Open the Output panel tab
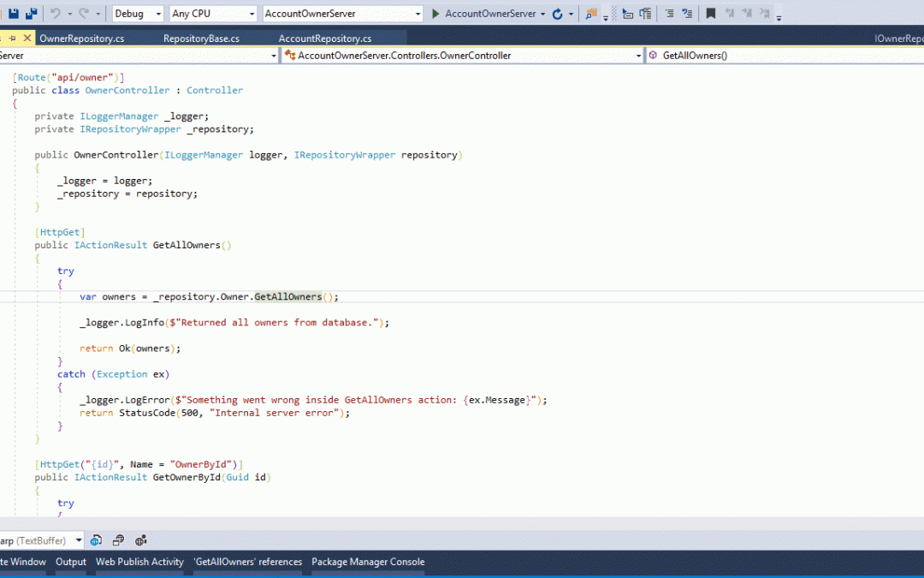The height and width of the screenshot is (578, 924). tap(71, 562)
